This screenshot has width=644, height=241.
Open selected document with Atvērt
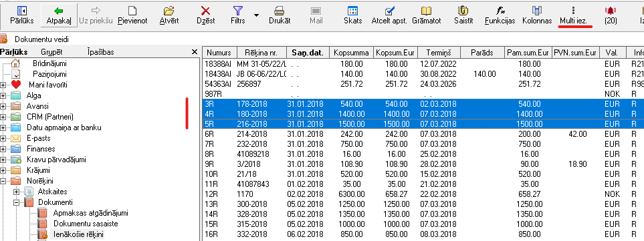tap(169, 15)
